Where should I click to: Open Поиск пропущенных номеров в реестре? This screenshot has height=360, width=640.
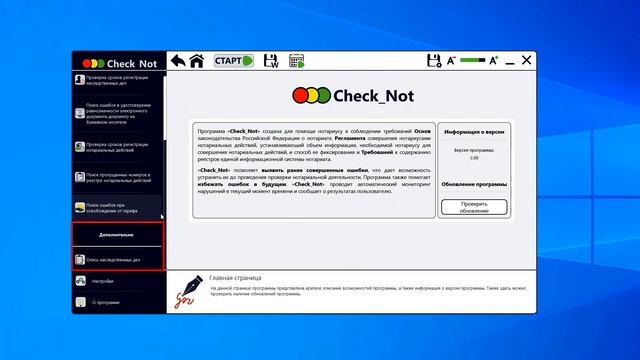click(x=117, y=178)
